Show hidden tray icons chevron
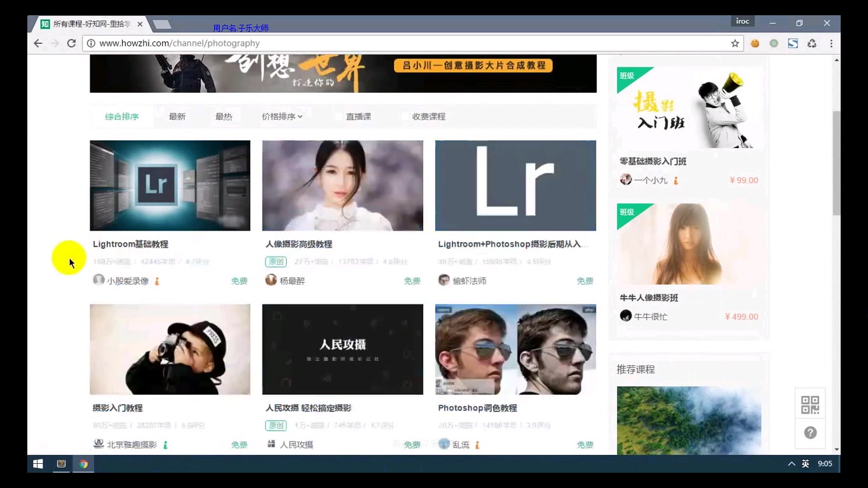868x488 pixels. (791, 464)
